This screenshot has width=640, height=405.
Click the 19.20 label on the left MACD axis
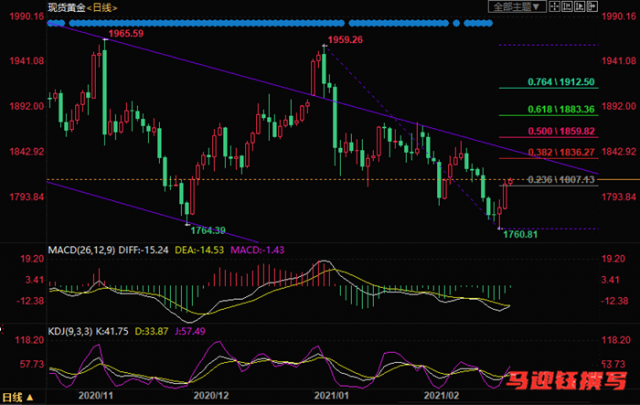[32, 259]
